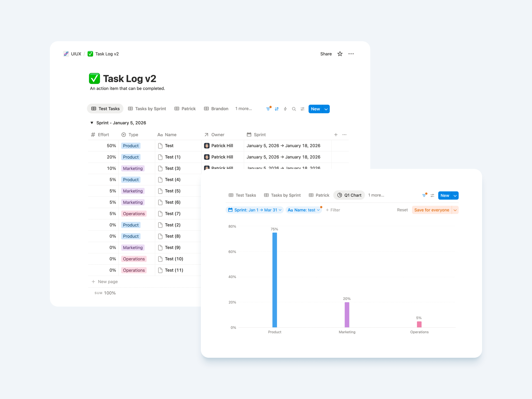
Task: Open Sprint: Jan 1 → Mar 31 filter dropdown
Action: pos(255,210)
